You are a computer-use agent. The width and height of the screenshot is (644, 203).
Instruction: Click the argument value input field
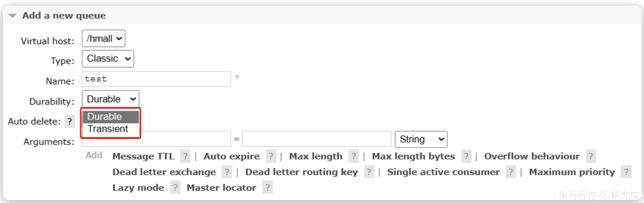point(316,139)
